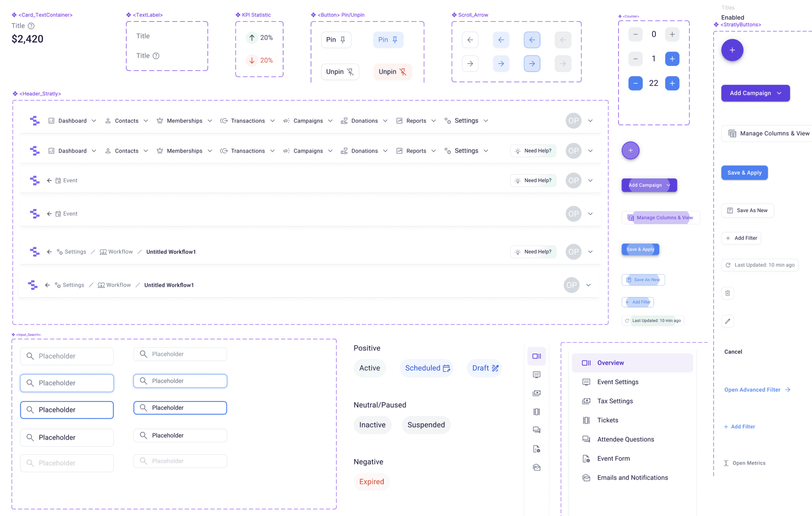Viewport: 812px width, 516px height.
Task: Click the help icon next to the Card Title
Action: coord(31,26)
